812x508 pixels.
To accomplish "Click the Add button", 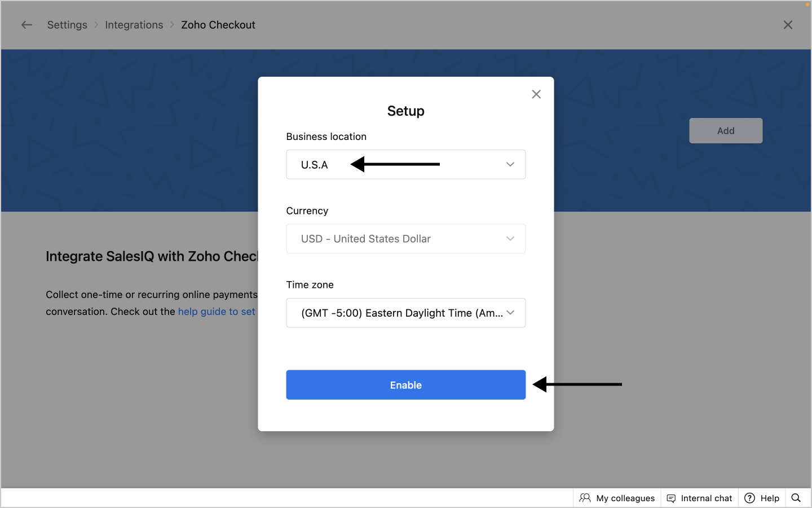I will tap(726, 130).
